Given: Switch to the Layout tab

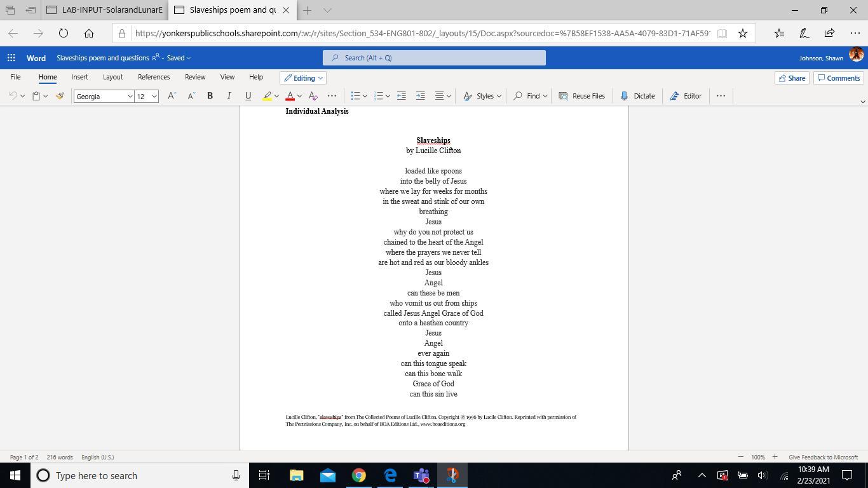Looking at the screenshot, I should coord(112,77).
